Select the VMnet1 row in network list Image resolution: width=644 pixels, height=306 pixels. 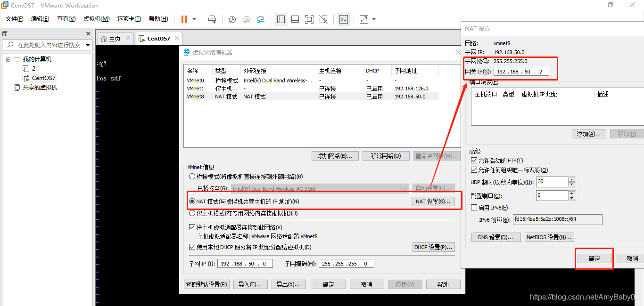point(311,89)
